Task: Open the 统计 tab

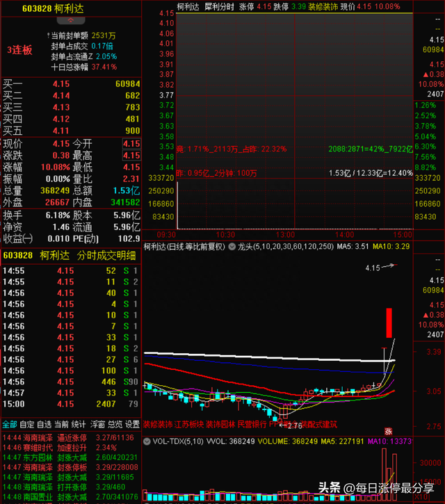Action: coord(80,424)
